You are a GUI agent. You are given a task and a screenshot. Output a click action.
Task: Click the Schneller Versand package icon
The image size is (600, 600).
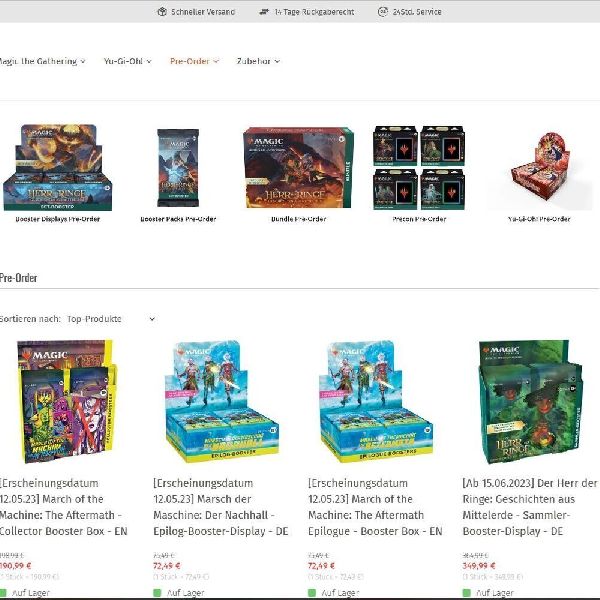[162, 12]
